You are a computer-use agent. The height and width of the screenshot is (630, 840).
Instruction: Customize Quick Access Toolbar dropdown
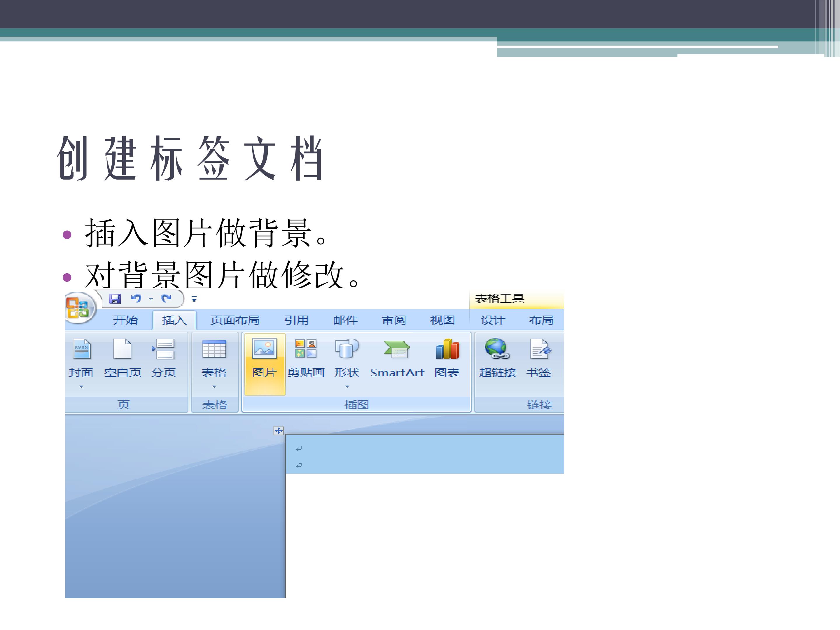194,299
